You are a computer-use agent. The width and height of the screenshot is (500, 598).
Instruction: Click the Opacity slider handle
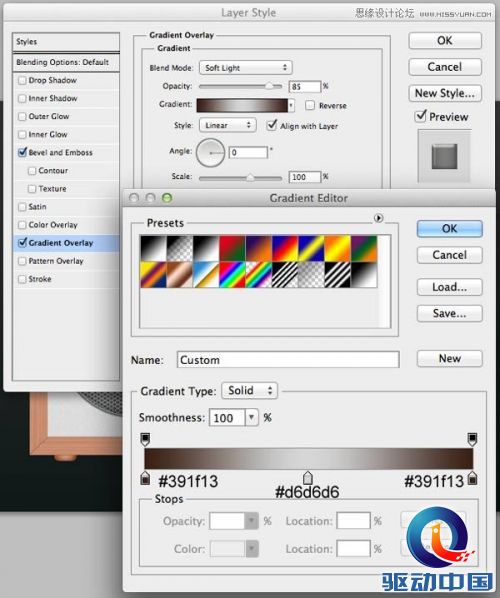point(269,86)
